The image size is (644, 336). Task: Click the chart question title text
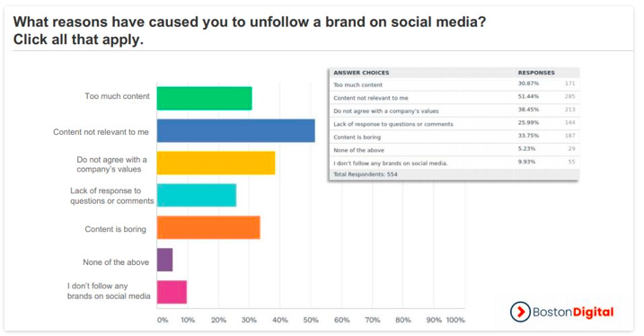[x=250, y=31]
